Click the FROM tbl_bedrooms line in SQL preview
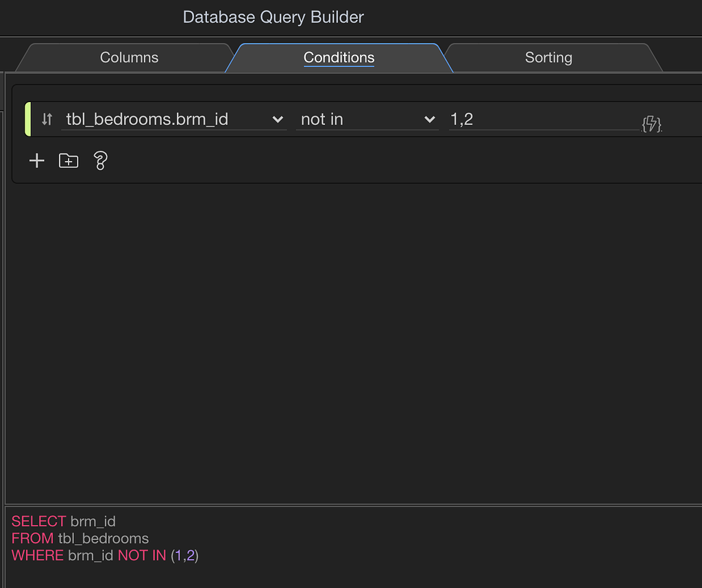702x588 pixels. pos(80,538)
